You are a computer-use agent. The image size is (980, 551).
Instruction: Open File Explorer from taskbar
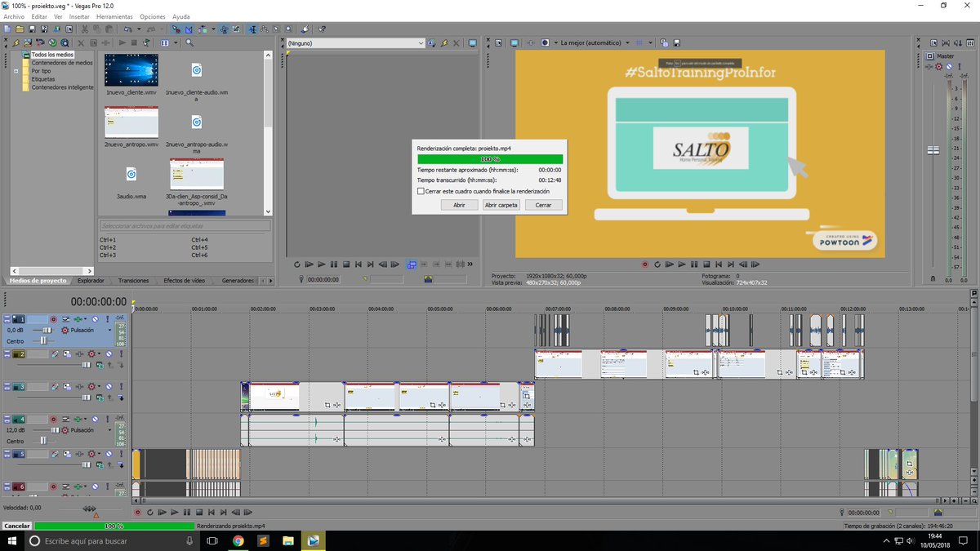click(x=287, y=540)
